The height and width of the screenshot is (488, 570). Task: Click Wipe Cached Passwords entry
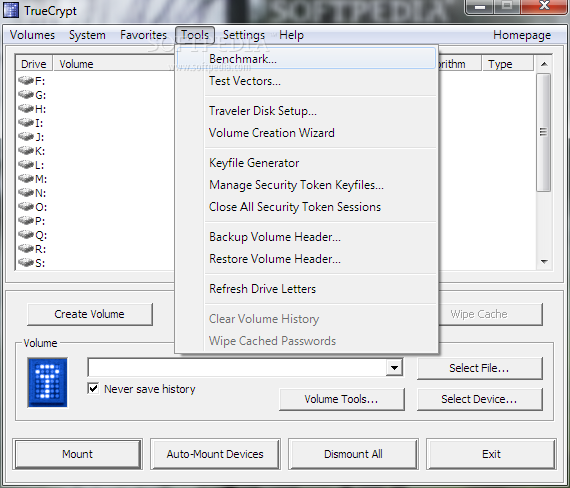(306, 341)
